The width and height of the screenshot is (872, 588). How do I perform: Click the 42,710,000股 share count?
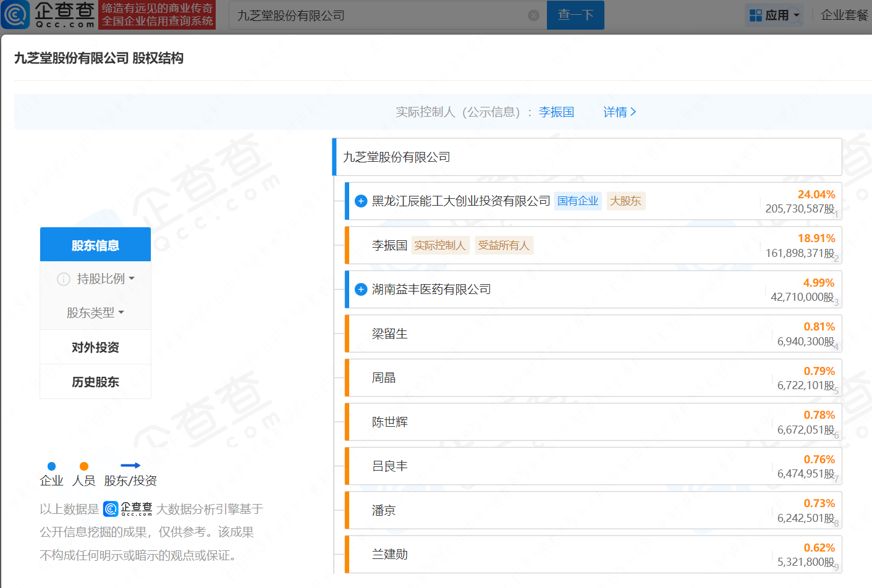click(x=802, y=298)
